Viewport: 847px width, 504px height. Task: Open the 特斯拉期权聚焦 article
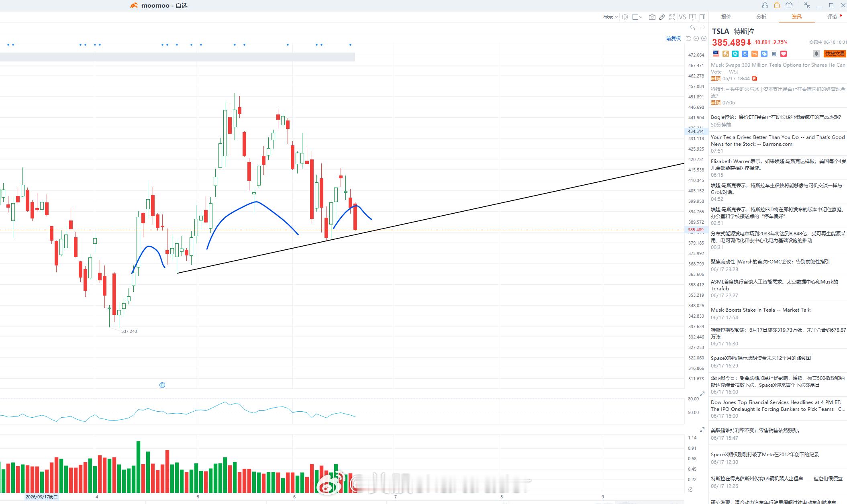[778, 337]
